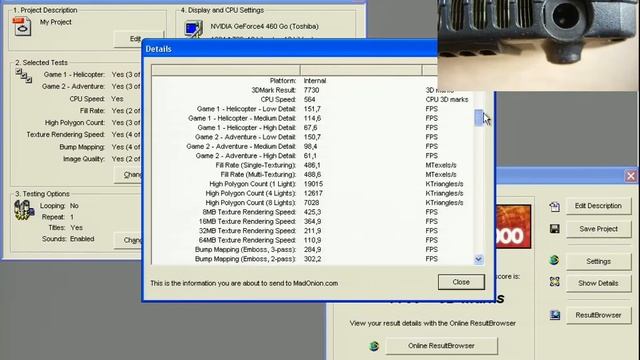Click the Details list scroll down arrow
The image size is (640, 360).
point(478,259)
